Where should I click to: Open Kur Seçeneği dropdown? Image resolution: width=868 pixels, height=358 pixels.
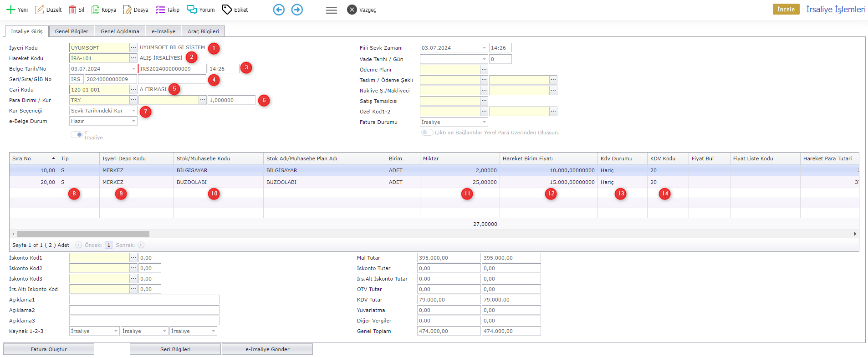coord(133,111)
